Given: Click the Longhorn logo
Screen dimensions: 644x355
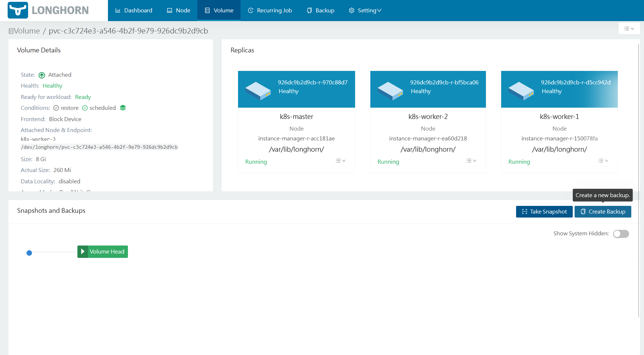Looking at the screenshot, I should click(x=48, y=10).
